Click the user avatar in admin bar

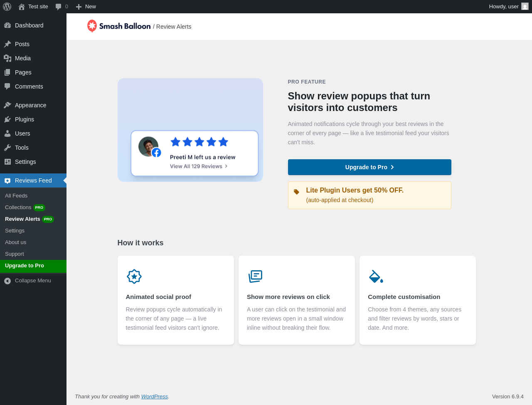(x=525, y=7)
